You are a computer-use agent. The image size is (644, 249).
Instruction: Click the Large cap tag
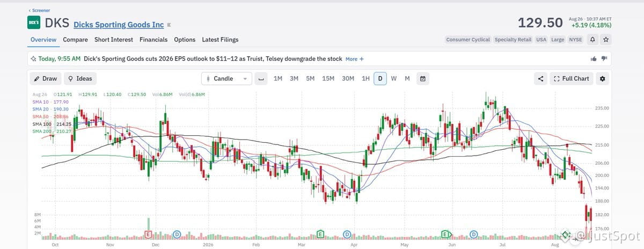click(x=558, y=40)
